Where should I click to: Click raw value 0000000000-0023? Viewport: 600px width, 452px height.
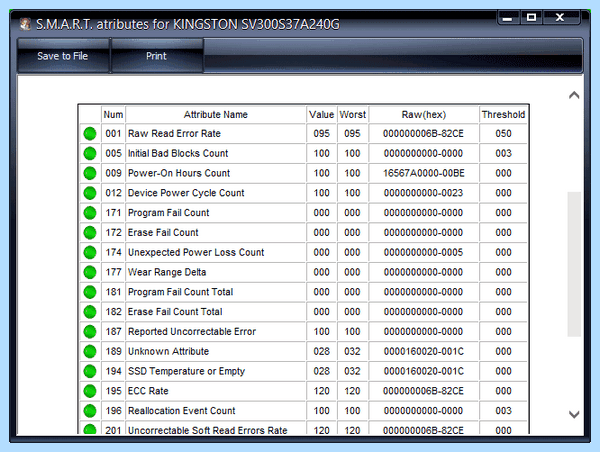point(424,193)
